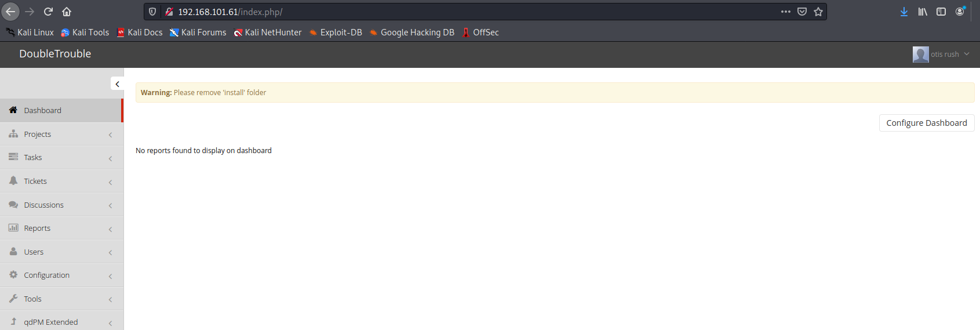
Task: Expand the Configuration submenu arrow
Action: click(110, 276)
